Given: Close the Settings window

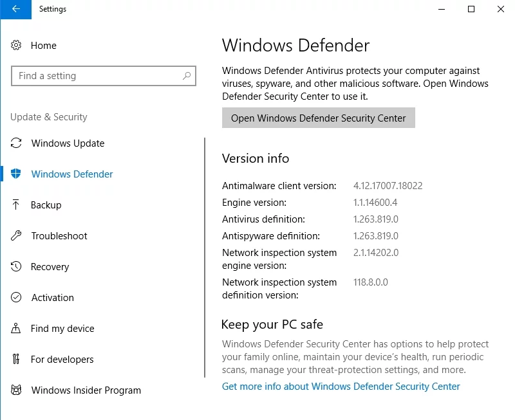Looking at the screenshot, I should 501,9.
